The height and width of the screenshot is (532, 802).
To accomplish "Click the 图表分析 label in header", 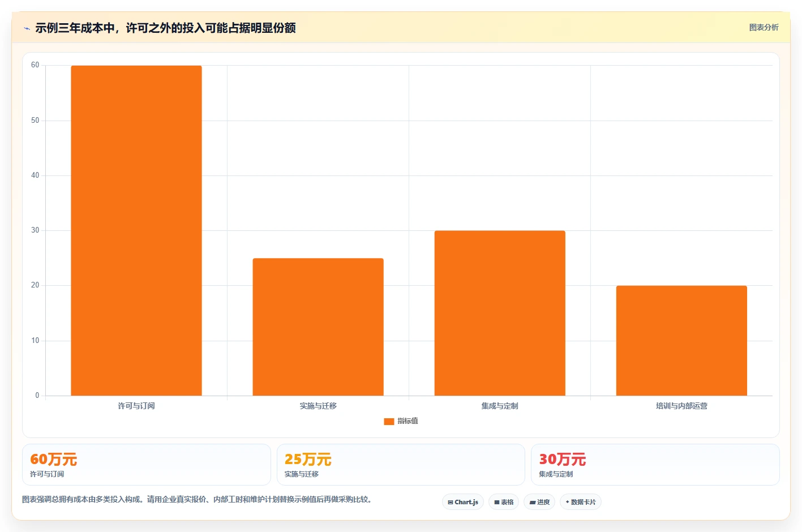I will click(764, 27).
